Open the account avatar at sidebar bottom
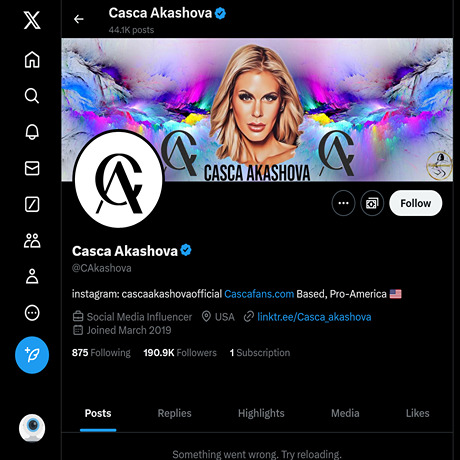This screenshot has height=460, width=460. coord(32,428)
